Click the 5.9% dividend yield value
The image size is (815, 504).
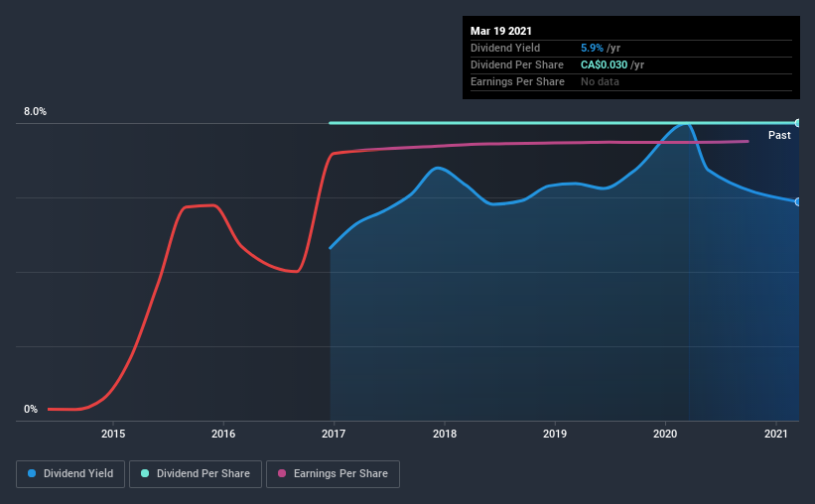(592, 48)
